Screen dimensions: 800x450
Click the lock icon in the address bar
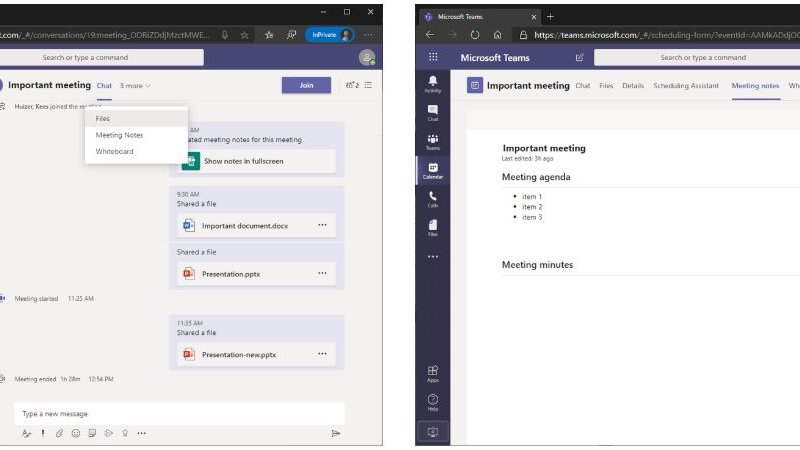pyautogui.click(x=523, y=35)
